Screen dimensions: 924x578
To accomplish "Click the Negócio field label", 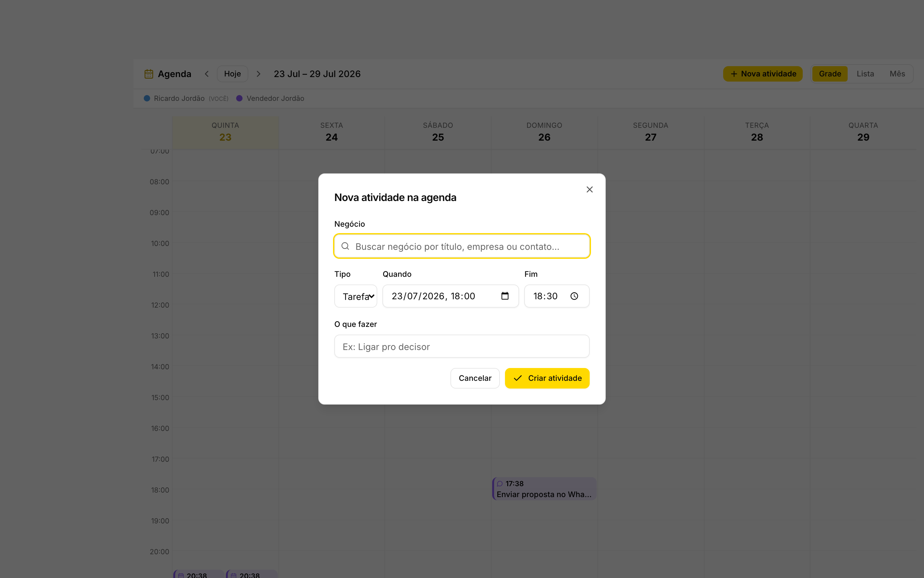I will point(349,224).
